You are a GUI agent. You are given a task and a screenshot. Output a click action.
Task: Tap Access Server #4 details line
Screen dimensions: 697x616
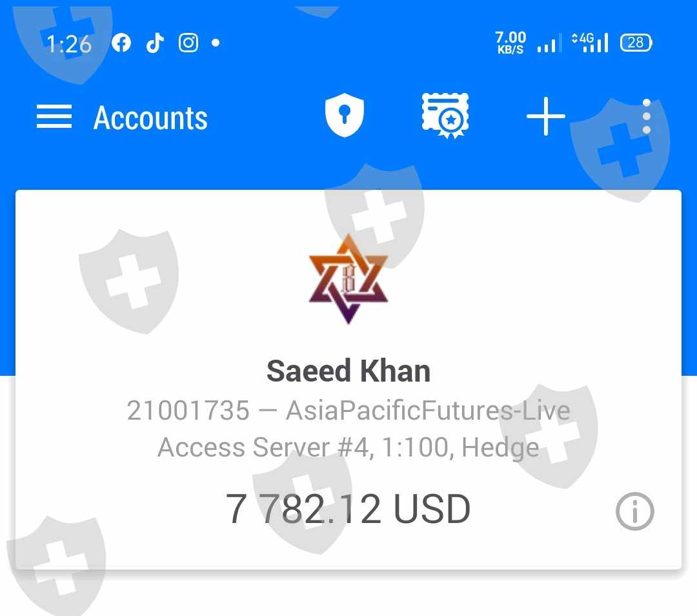(x=348, y=447)
